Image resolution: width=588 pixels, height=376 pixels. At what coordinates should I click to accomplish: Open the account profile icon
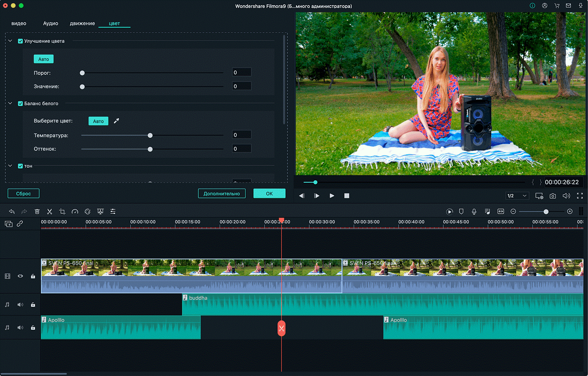click(x=545, y=5)
